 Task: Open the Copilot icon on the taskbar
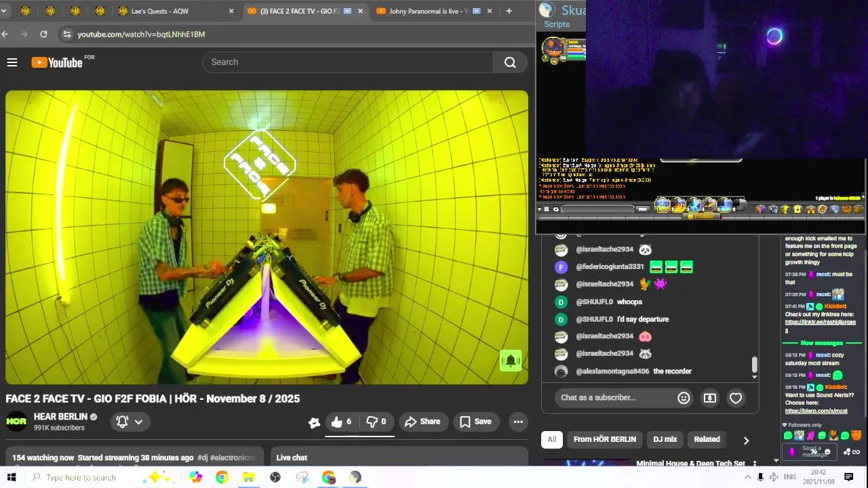[x=195, y=477]
